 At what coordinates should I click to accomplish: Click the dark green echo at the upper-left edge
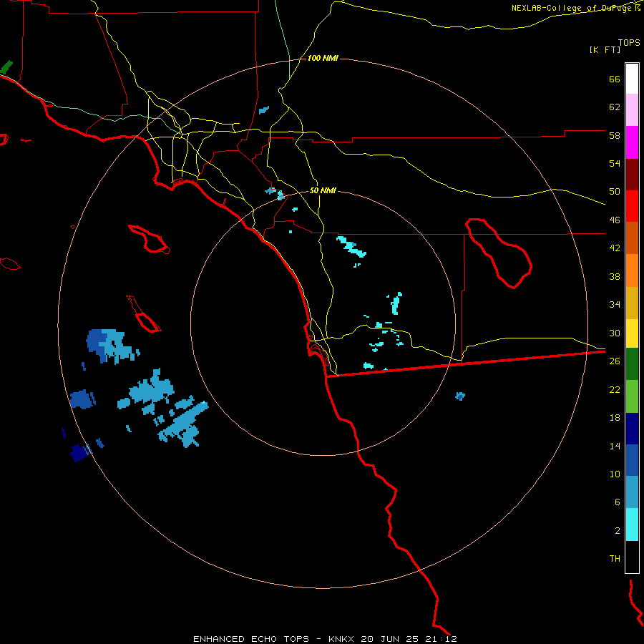click(6, 67)
